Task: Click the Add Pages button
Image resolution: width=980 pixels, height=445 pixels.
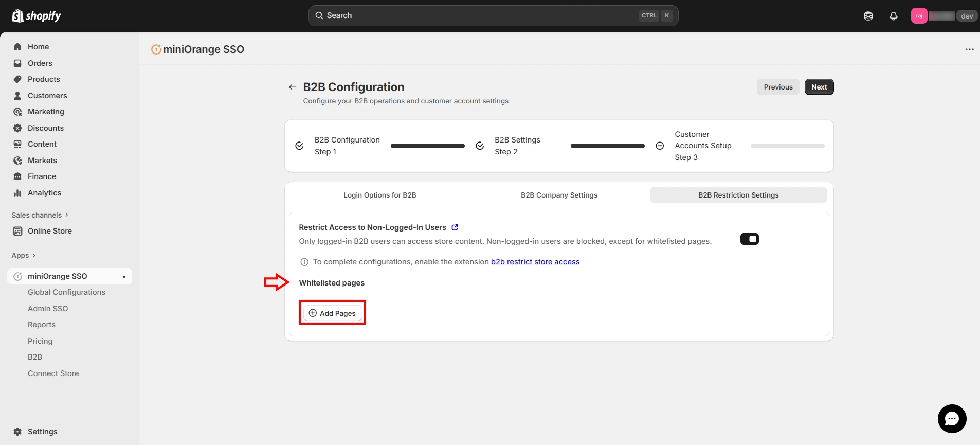Action: [333, 313]
